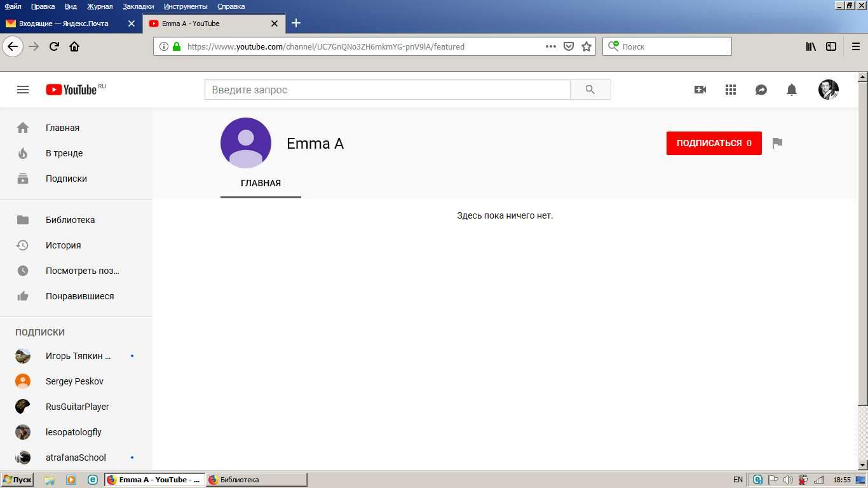Open the user account avatar menu
Image resolution: width=868 pixels, height=488 pixels.
click(828, 90)
